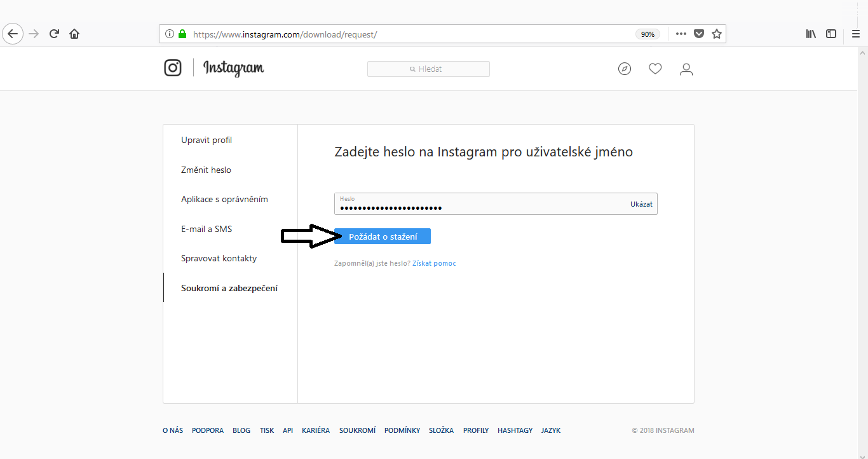This screenshot has height=459, width=868.
Task: Select Změnit heslo in the sidebar
Action: click(206, 170)
